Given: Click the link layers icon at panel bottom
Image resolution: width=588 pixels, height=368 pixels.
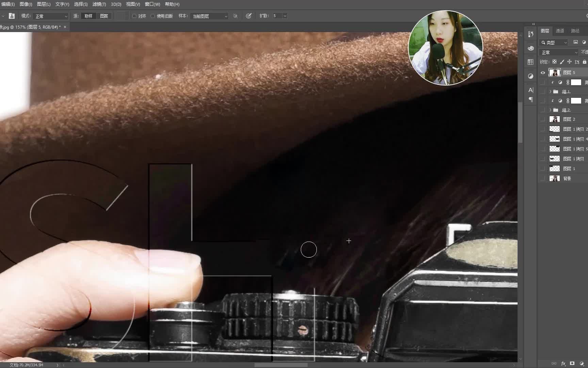Looking at the screenshot, I should tap(554, 364).
